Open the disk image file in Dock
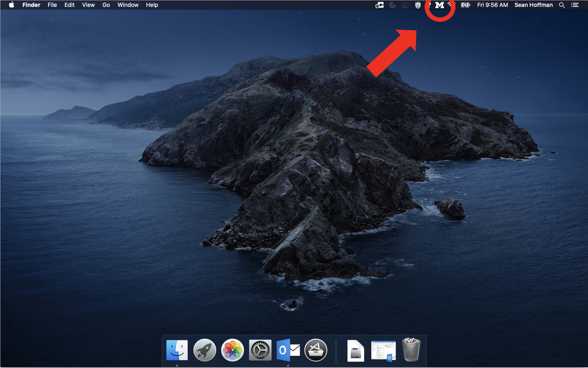The width and height of the screenshot is (588, 368). click(x=355, y=351)
